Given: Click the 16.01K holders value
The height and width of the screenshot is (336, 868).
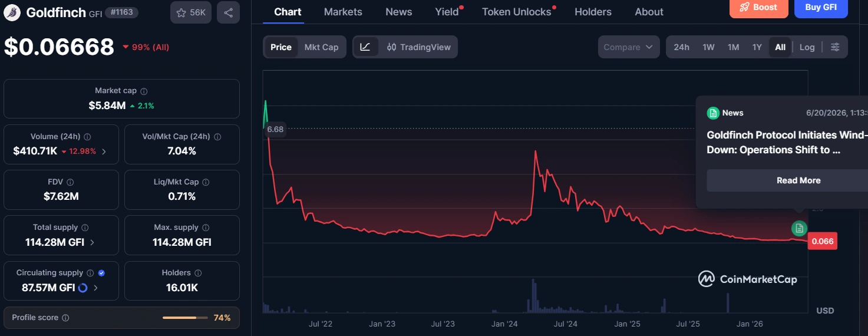Looking at the screenshot, I should point(182,288).
